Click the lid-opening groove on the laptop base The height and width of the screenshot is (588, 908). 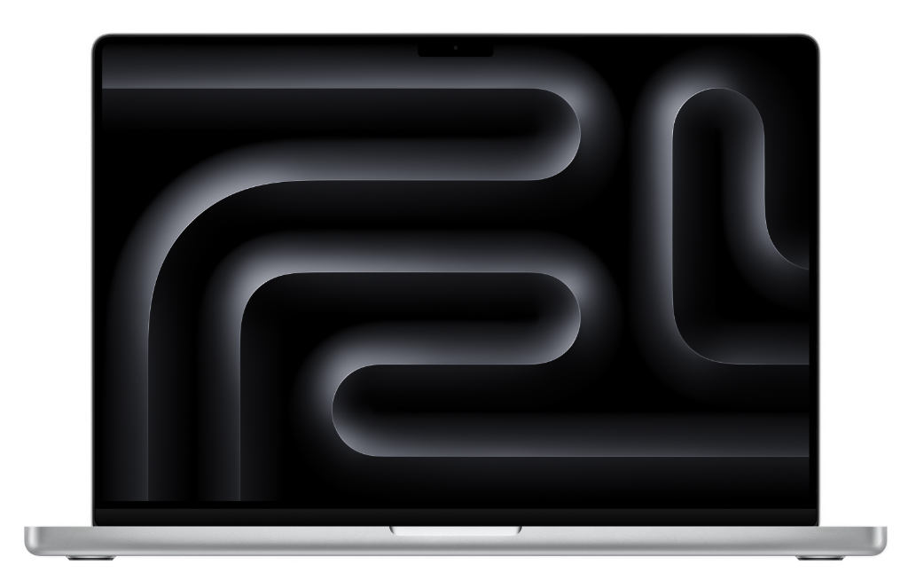(455, 530)
